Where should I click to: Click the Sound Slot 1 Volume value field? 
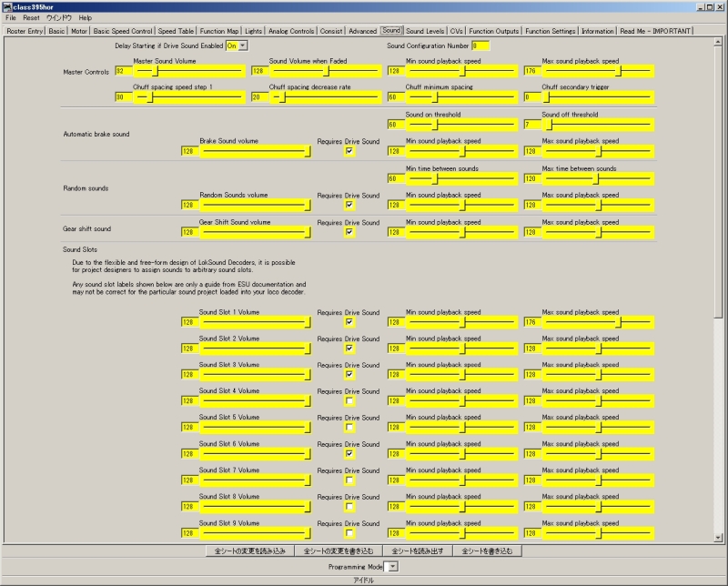[190, 322]
